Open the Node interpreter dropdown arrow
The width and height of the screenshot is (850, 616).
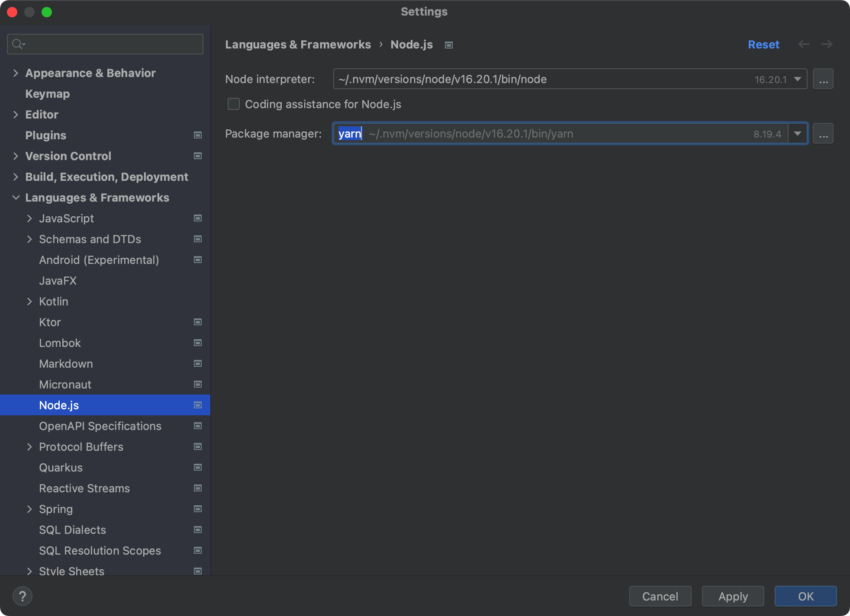coord(797,79)
